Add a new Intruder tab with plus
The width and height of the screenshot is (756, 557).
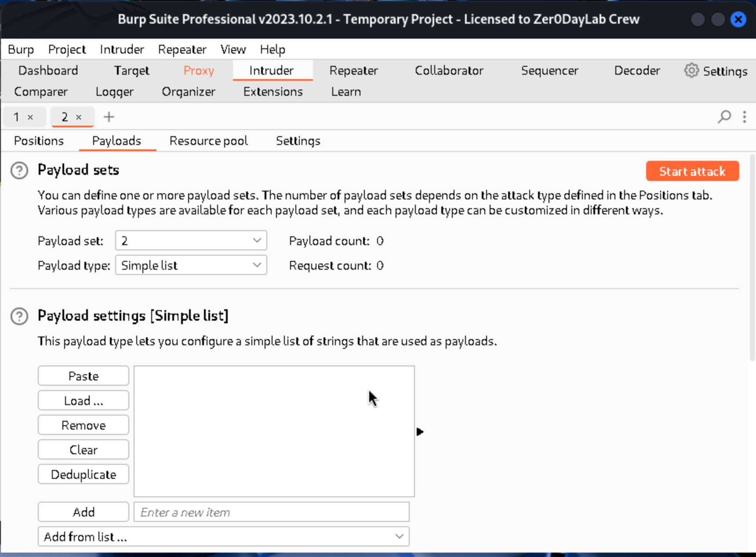point(109,117)
